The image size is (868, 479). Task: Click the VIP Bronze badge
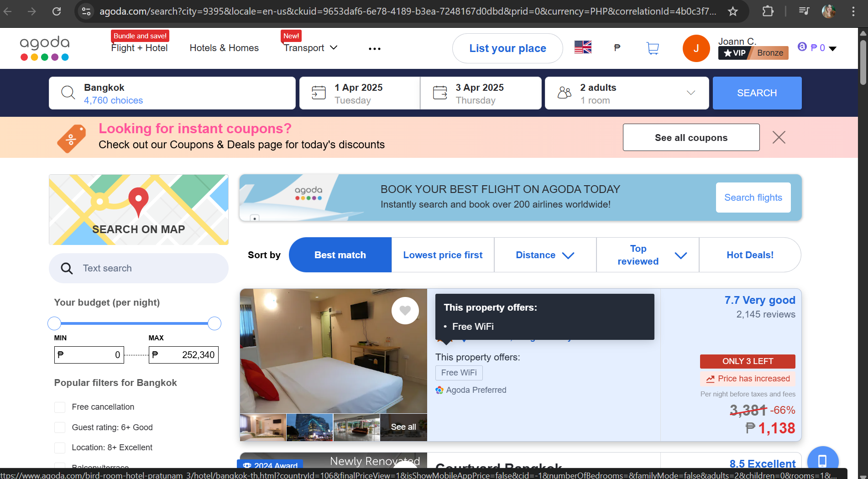[x=753, y=53]
